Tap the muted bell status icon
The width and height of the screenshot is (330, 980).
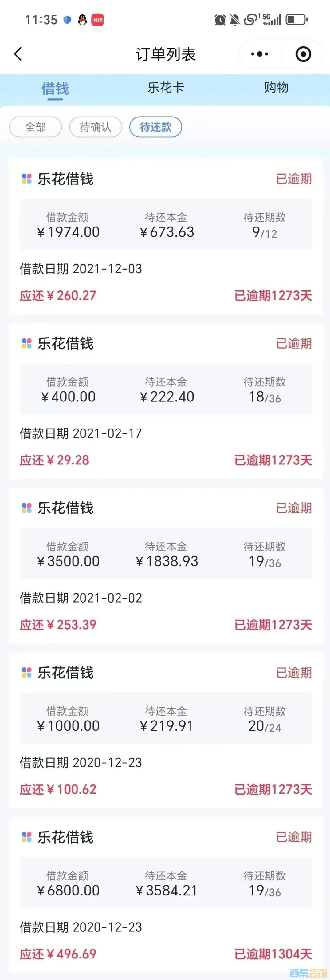pos(235,20)
